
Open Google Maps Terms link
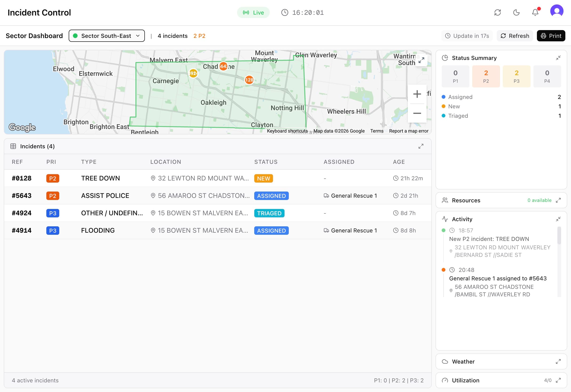377,131
